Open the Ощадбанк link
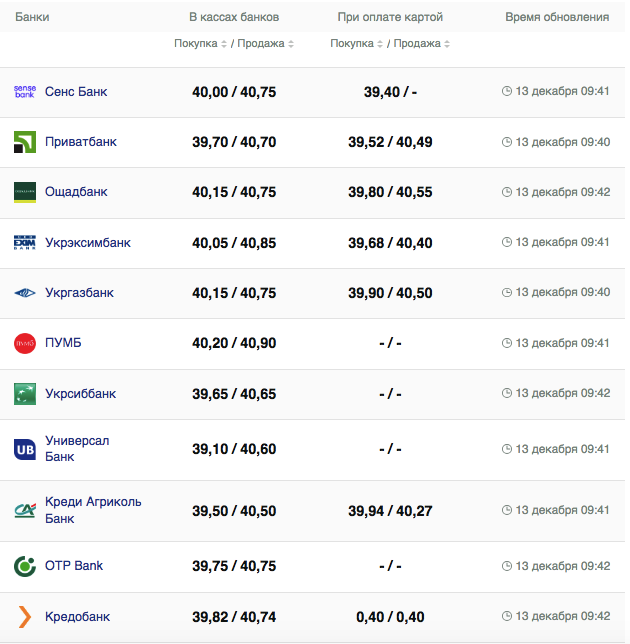Screen dimensions: 630x644 pyautogui.click(x=76, y=192)
